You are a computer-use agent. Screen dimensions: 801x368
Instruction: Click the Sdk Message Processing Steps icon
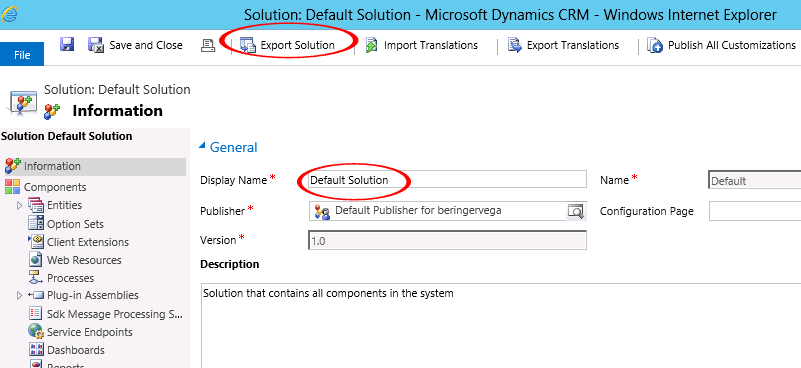36,313
